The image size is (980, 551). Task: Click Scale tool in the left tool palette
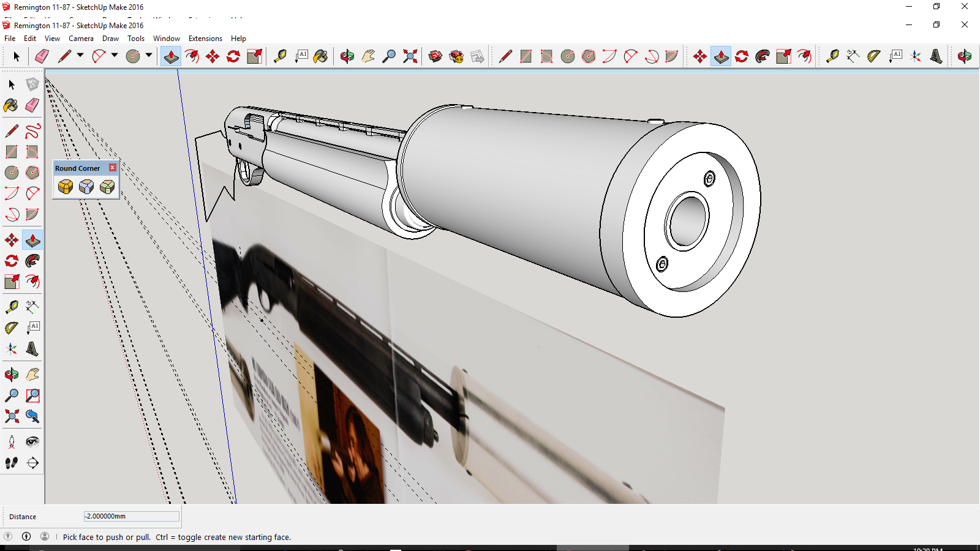(x=12, y=282)
